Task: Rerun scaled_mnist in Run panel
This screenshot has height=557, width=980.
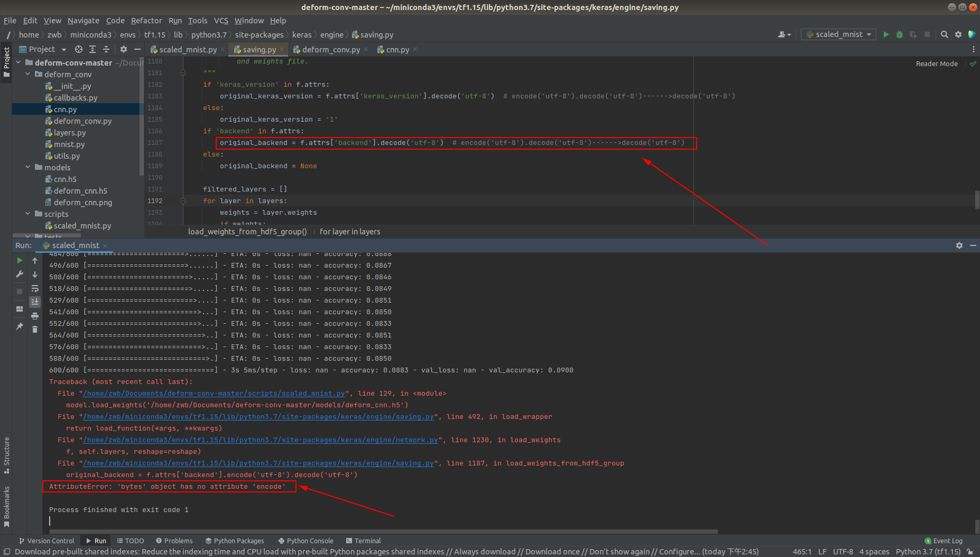Action: [20, 260]
